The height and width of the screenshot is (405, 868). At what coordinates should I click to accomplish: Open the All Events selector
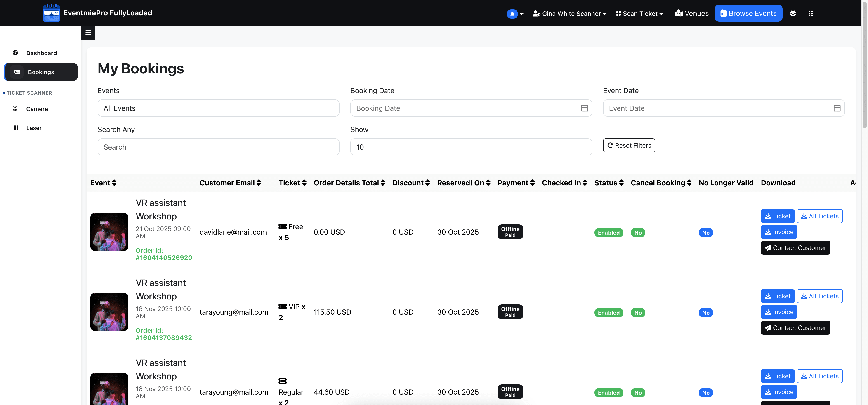(218, 108)
